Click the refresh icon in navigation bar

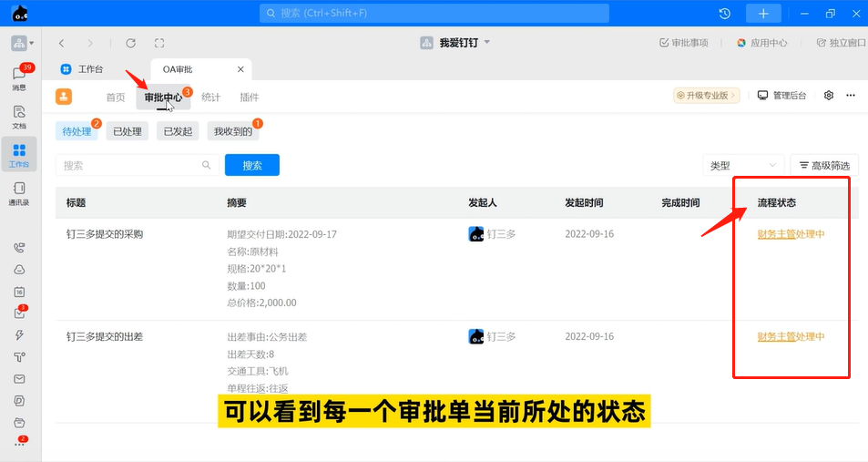(x=130, y=43)
